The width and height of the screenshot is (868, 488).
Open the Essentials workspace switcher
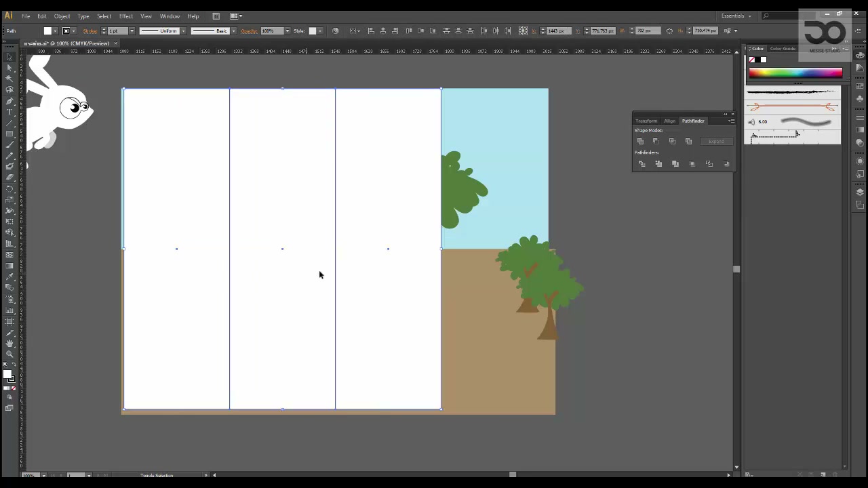coord(736,16)
